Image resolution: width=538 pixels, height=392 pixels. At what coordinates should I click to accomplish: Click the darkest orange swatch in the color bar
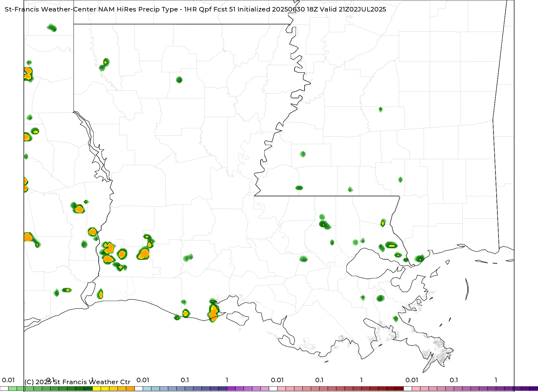(130, 389)
